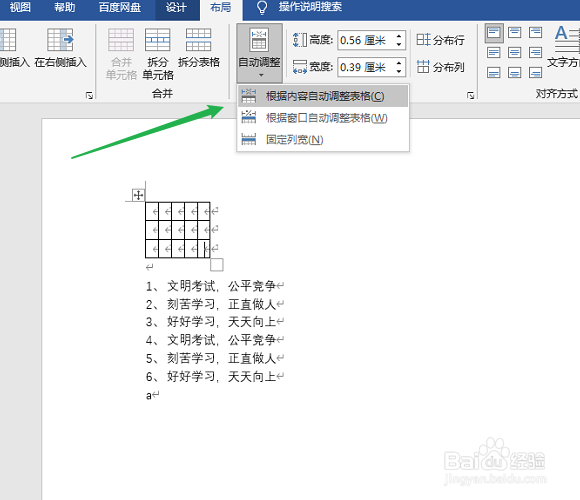Image resolution: width=580 pixels, height=500 pixels.
Task: Switch to the 视图 ribbon tab
Action: pyautogui.click(x=20, y=7)
